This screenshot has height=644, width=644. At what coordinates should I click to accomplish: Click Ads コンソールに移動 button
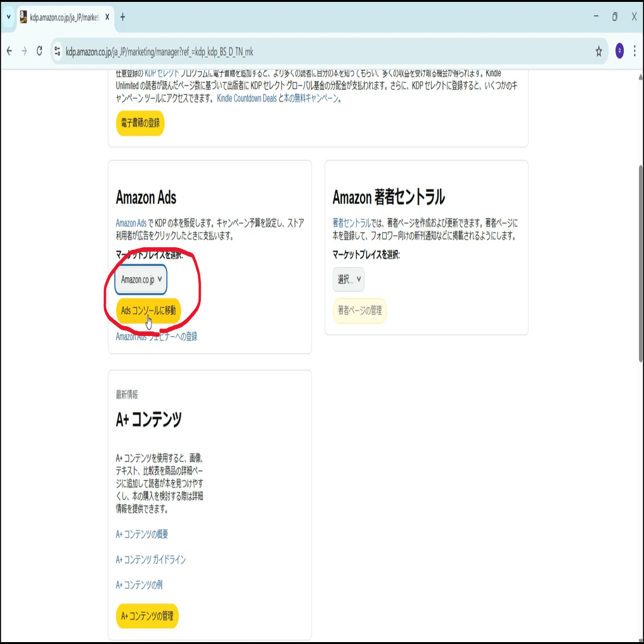click(x=148, y=311)
